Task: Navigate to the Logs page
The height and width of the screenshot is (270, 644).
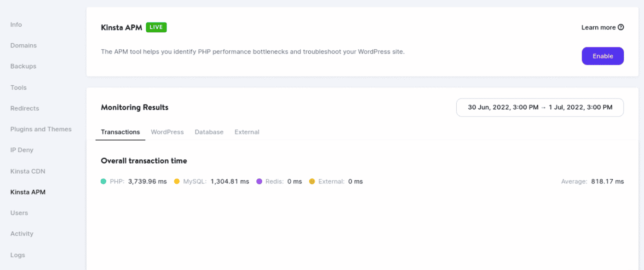Action: point(17,255)
